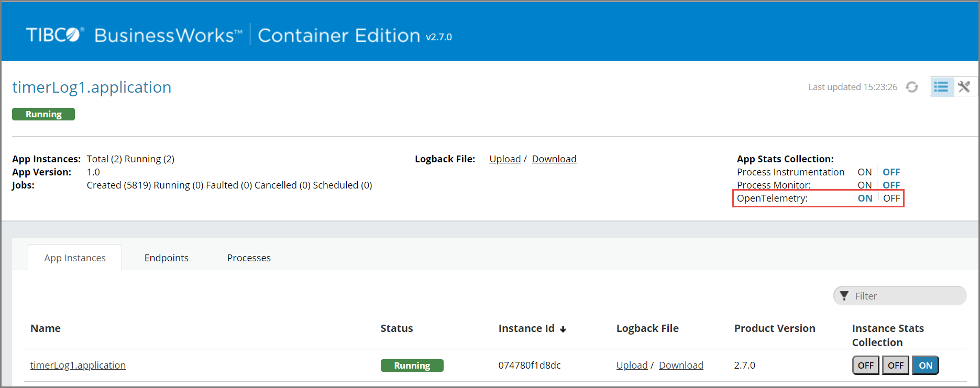Viewport: 980px width, 388px height.
Task: Click the Logback File column header
Action: pyautogui.click(x=647, y=328)
